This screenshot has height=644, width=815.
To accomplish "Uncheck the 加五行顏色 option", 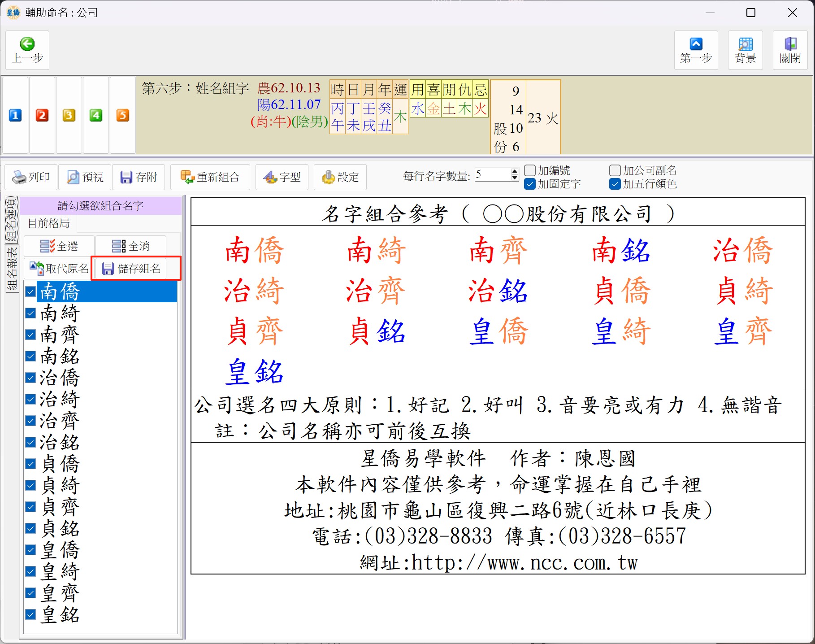I will pyautogui.click(x=615, y=184).
